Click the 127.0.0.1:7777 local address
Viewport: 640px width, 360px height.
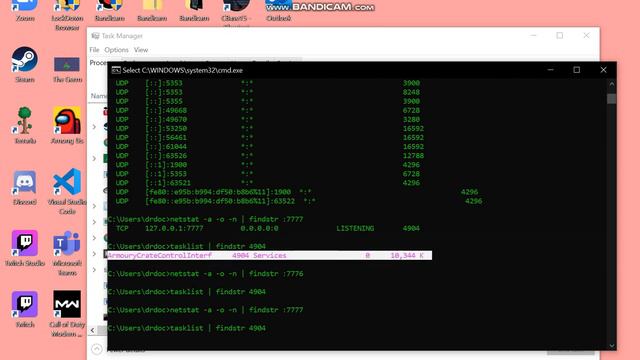click(174, 228)
